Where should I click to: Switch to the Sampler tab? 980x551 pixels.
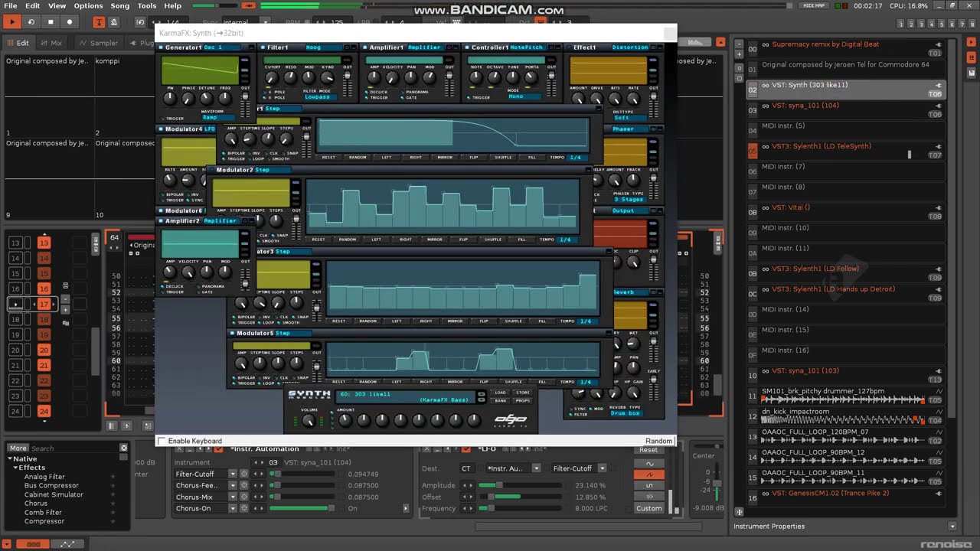[x=100, y=43]
